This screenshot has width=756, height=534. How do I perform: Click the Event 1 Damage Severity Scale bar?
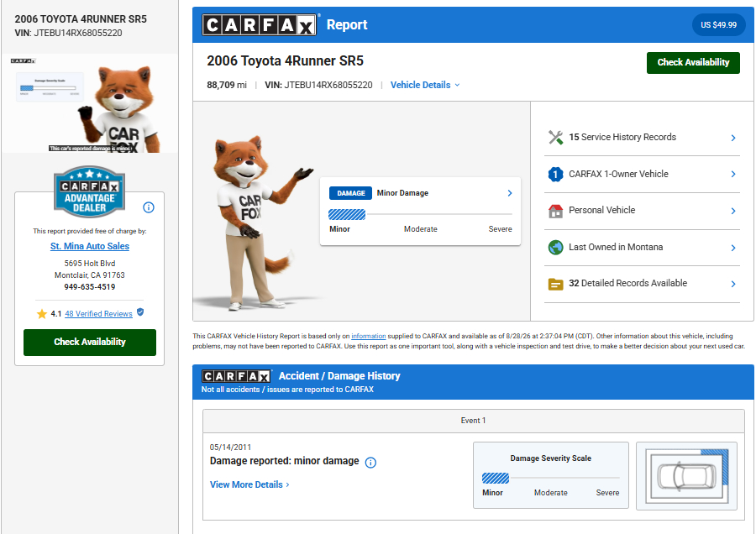pyautogui.click(x=550, y=478)
